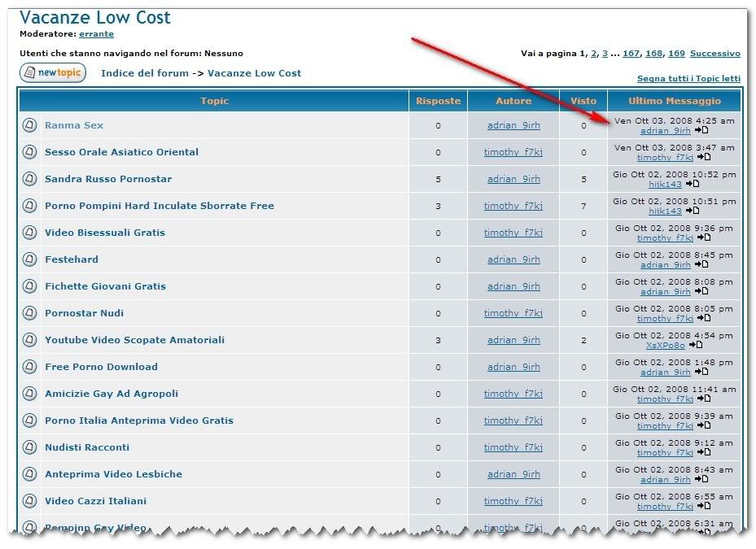This screenshot has width=756, height=549.
Task: Click the topic status icon in first row
Action: 29,125
